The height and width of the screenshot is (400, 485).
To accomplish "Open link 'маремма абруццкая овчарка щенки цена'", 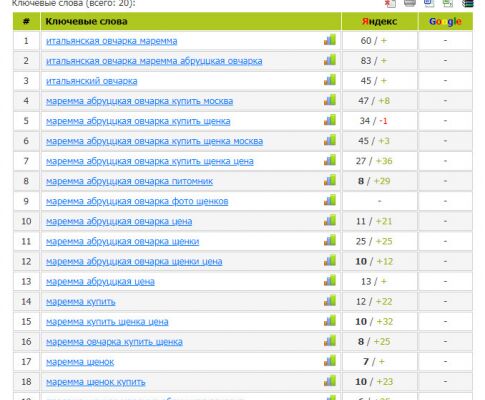I will [134, 261].
